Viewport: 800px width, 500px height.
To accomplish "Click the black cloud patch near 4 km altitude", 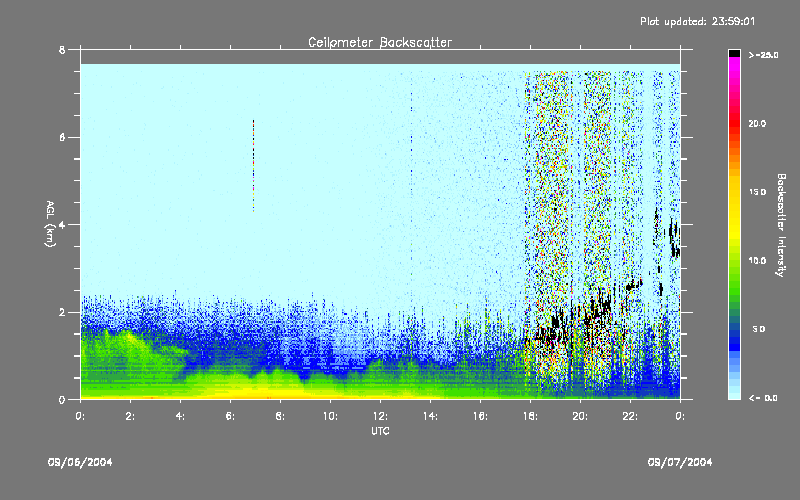I will [674, 239].
